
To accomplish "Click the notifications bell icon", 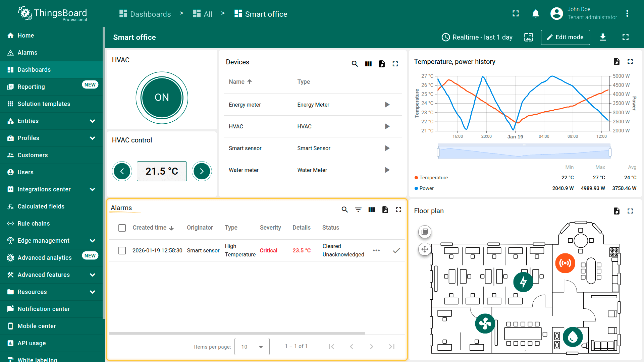I will pos(536,14).
